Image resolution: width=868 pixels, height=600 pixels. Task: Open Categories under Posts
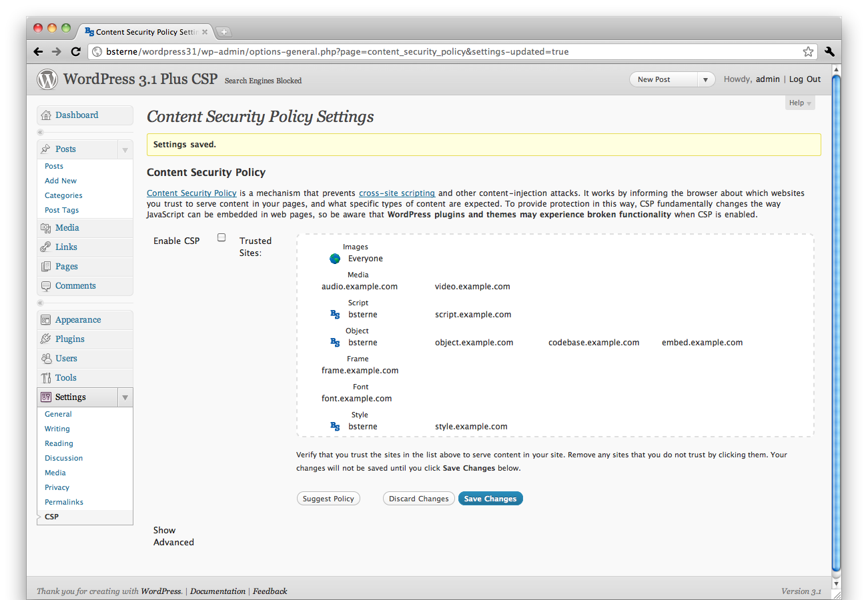[63, 195]
